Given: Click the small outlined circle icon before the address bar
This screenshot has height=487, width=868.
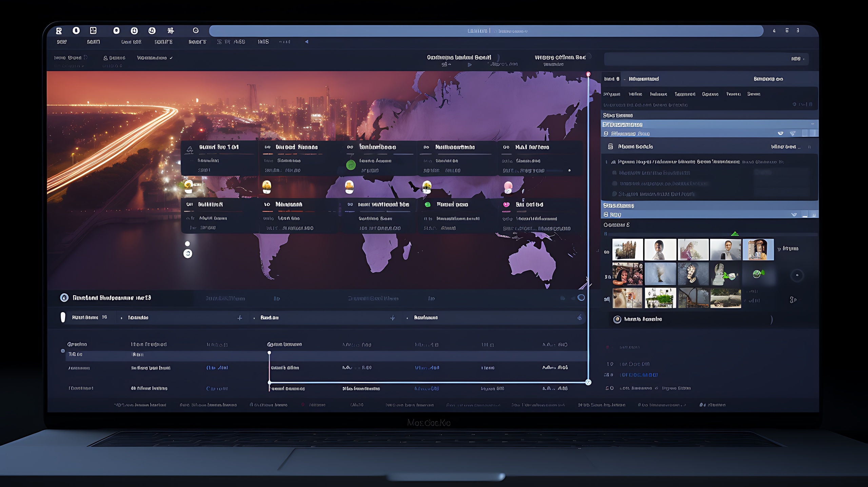Looking at the screenshot, I should point(196,31).
